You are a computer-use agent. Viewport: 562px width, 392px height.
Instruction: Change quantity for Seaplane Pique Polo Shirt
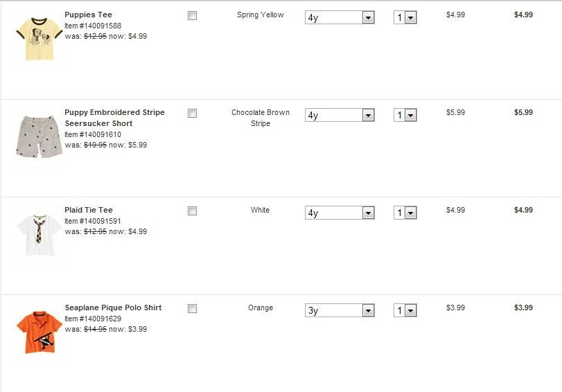[405, 310]
